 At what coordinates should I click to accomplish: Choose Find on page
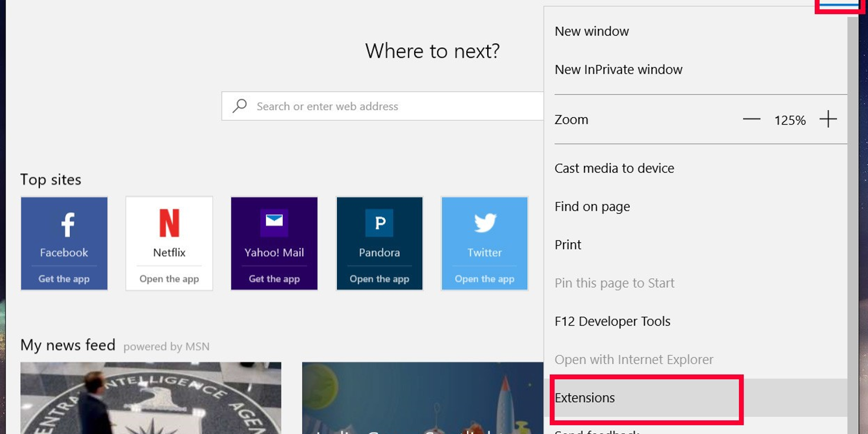(696, 207)
